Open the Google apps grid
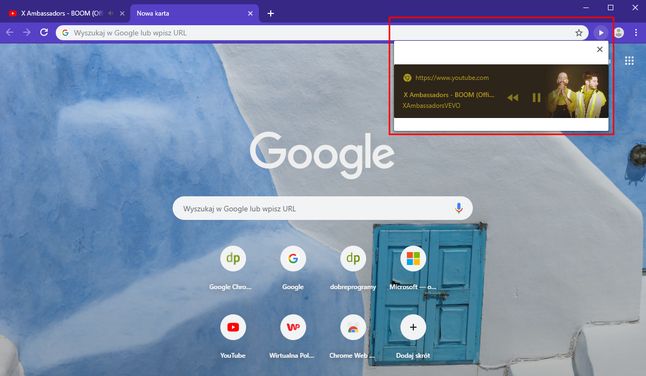 629,61
